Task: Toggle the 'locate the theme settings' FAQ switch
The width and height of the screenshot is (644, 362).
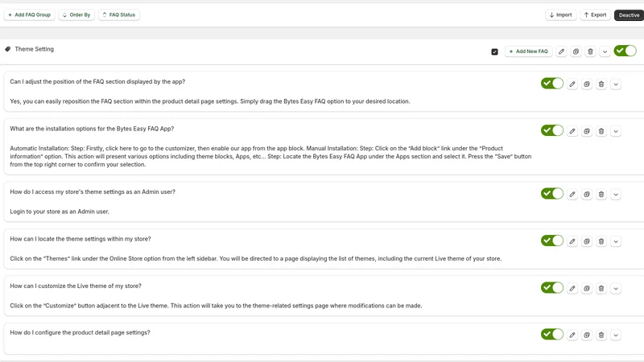Action: (552, 241)
